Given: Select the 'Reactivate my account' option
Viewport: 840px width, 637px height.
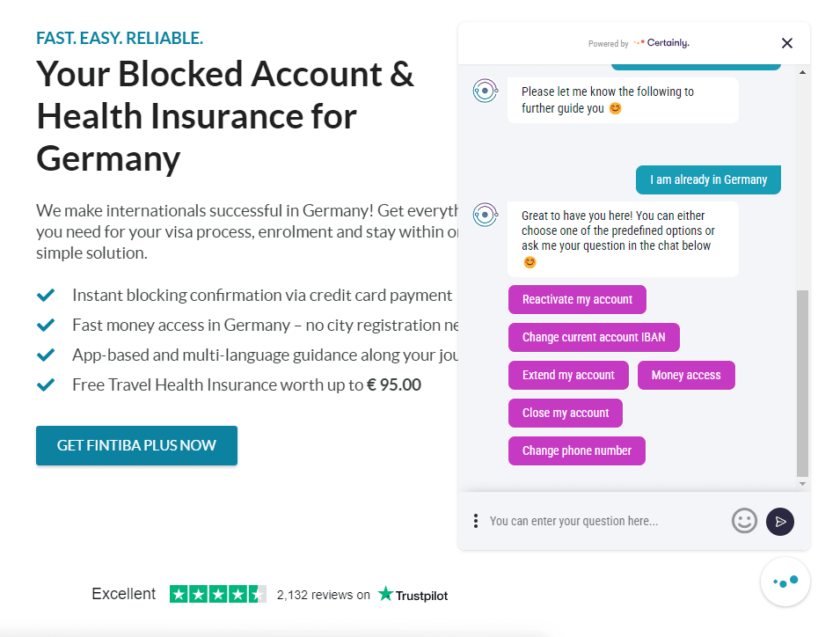Looking at the screenshot, I should [577, 299].
